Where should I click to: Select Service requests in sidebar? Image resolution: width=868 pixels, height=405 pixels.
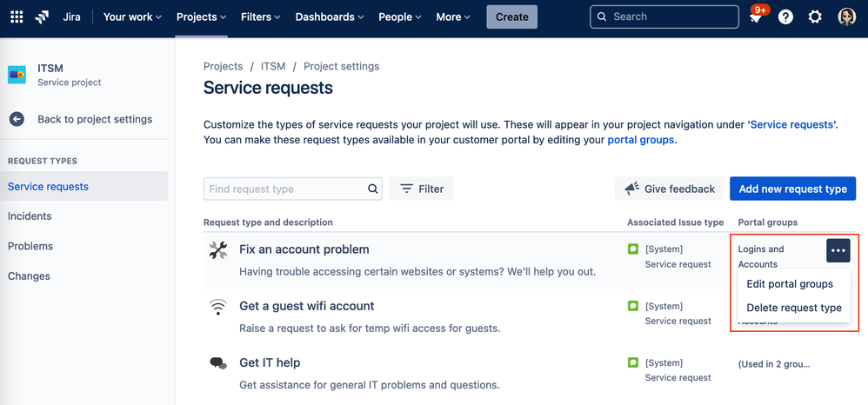click(83, 187)
